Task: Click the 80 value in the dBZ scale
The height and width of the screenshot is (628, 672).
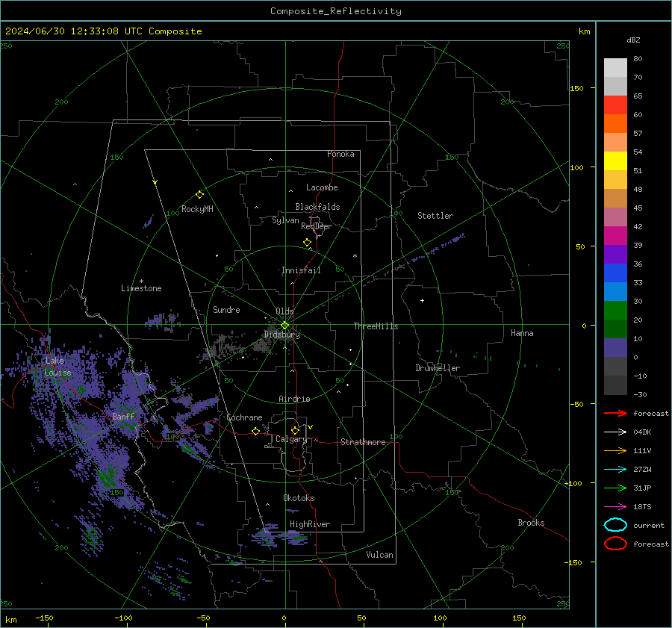Action: [638, 59]
